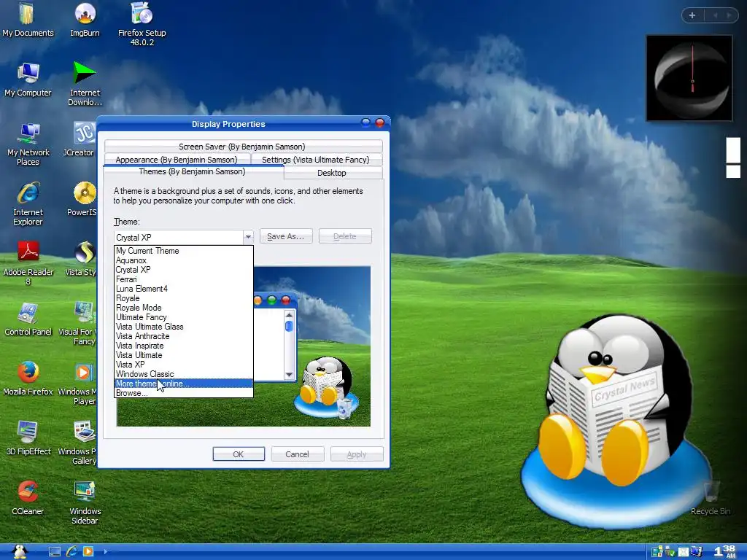Open the Control Panel desktop icon

(x=28, y=318)
